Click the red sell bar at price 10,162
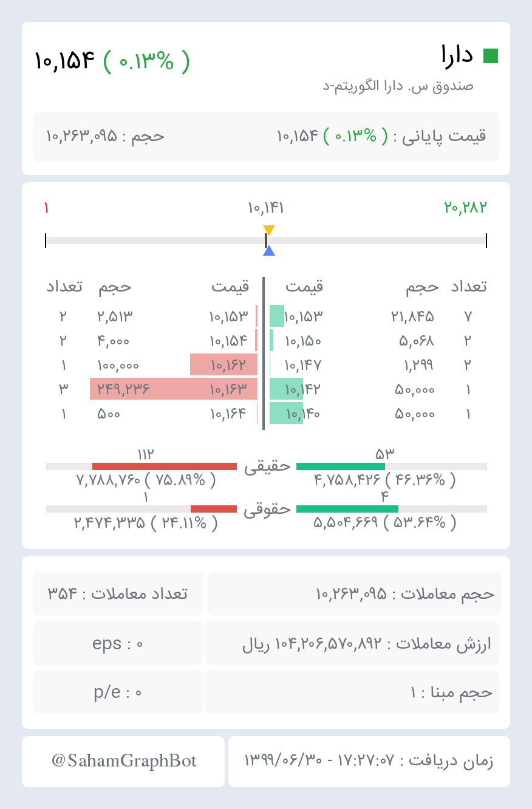The height and width of the screenshot is (809, 532). pyautogui.click(x=224, y=364)
